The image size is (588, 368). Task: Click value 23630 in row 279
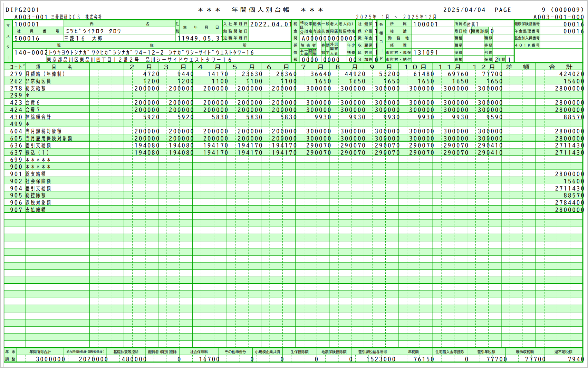(252, 74)
